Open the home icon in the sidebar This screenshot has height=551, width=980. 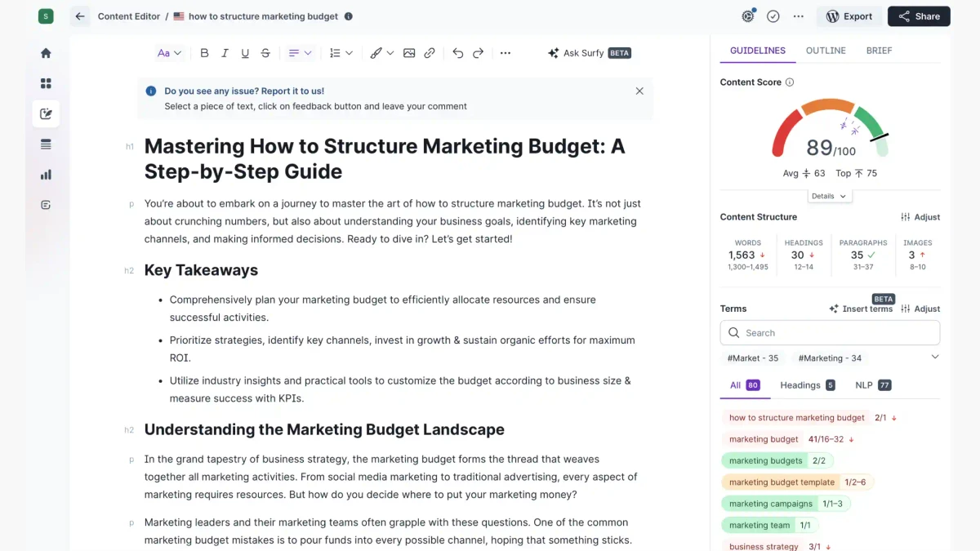tap(46, 53)
